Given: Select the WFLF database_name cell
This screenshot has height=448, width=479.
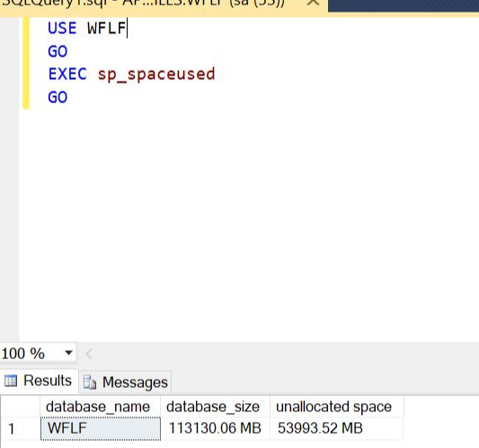Looking at the screenshot, I should pos(101,428).
